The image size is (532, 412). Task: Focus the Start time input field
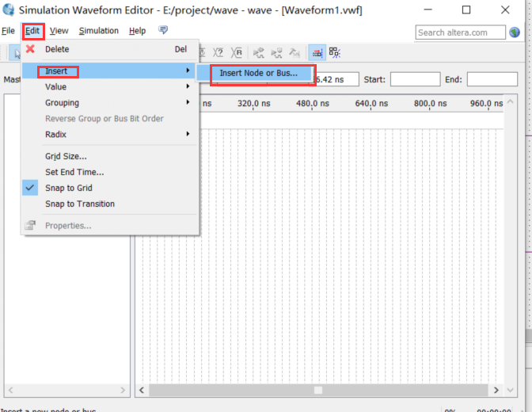(x=416, y=79)
